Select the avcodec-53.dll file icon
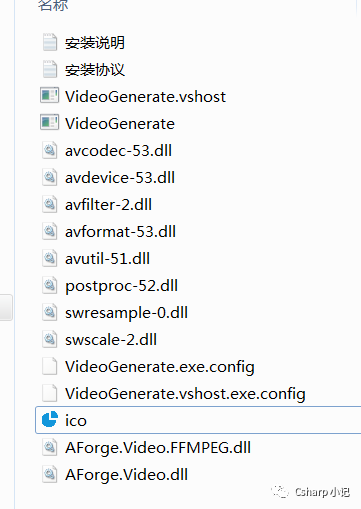 click(50, 150)
